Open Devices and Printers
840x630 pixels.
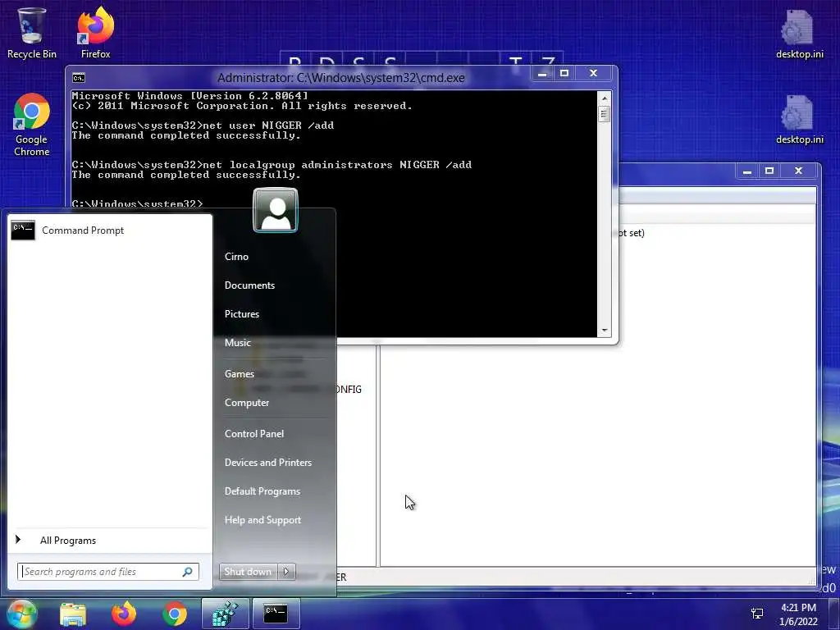click(x=268, y=463)
